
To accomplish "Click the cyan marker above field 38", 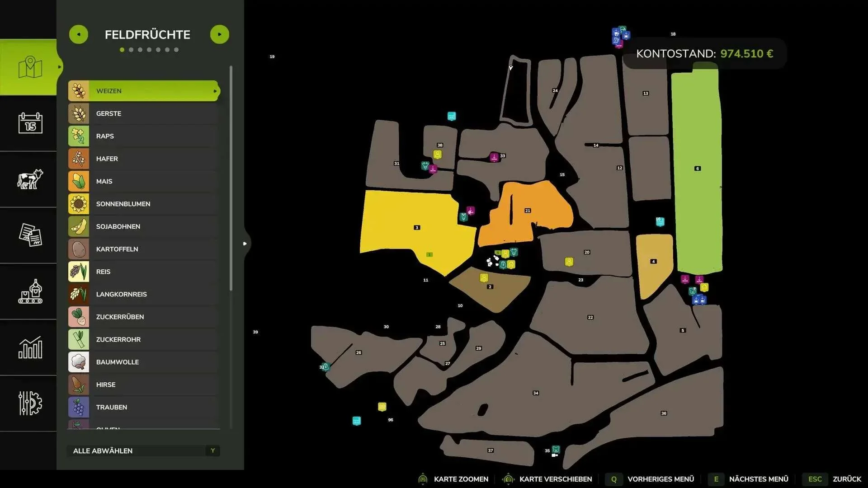I will click(x=452, y=116).
